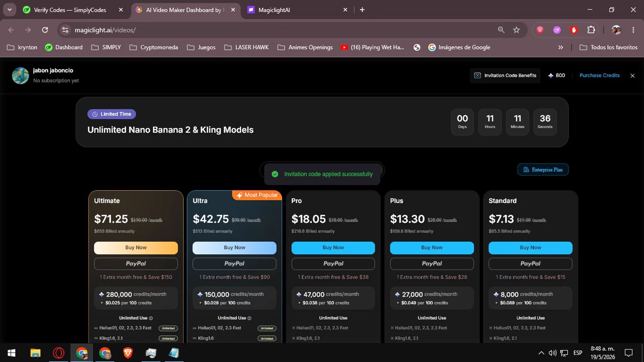The image size is (644, 362).
Task: Open Chrome three-dot menu
Action: coord(633,30)
